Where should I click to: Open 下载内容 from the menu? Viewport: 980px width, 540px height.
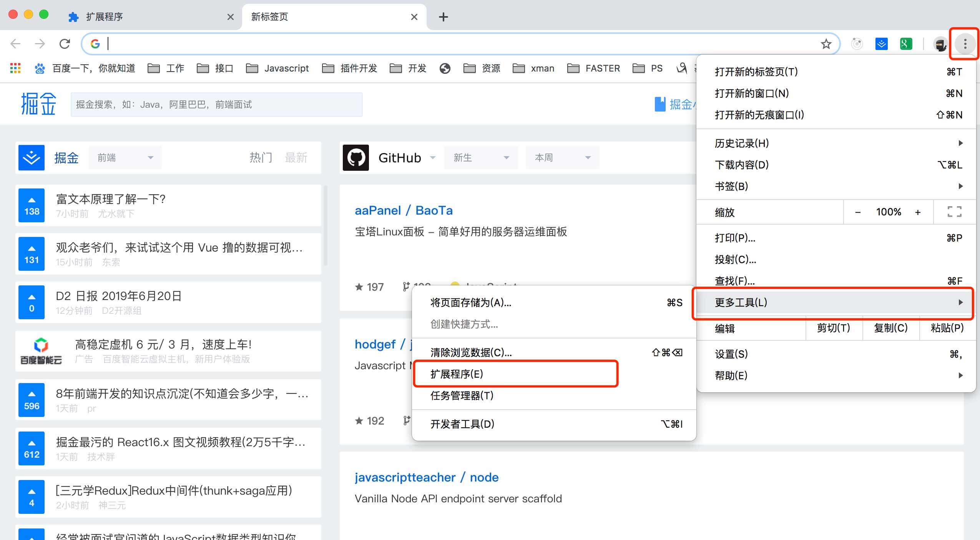[836, 165]
